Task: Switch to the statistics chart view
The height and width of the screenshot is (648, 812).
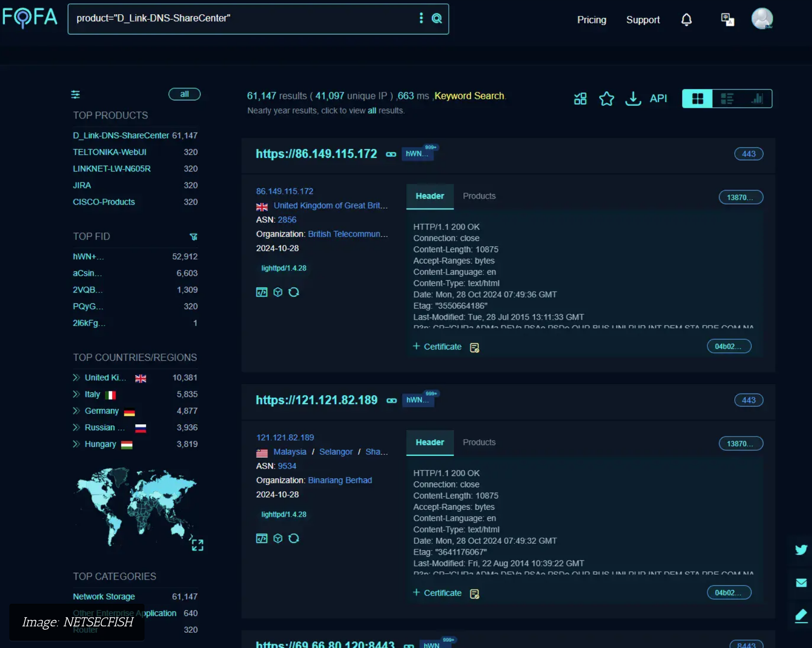Action: pos(757,99)
